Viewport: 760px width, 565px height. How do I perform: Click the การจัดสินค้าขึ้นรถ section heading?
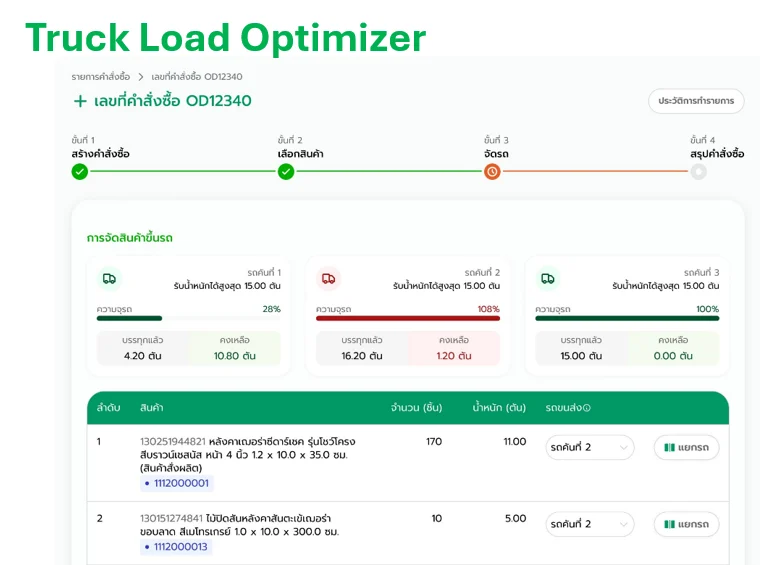130,238
